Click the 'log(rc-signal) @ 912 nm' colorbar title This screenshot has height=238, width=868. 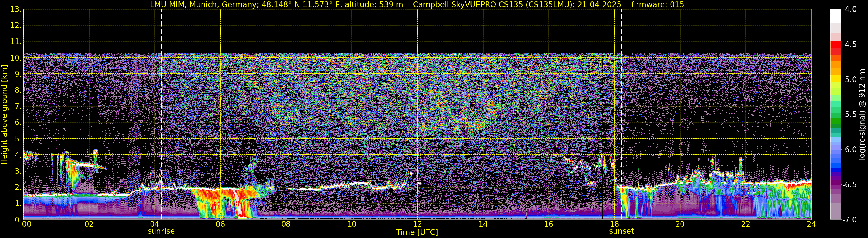[x=862, y=114]
